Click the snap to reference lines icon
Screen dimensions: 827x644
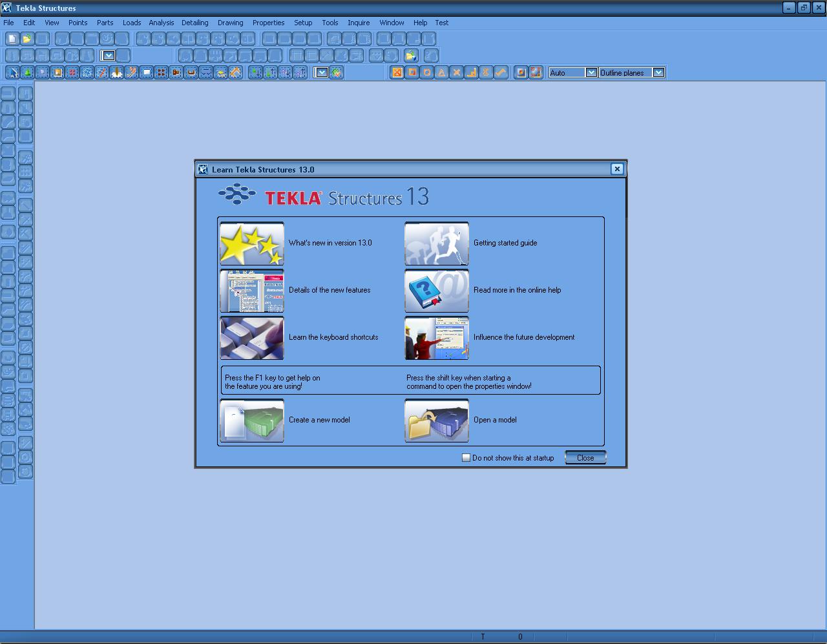tap(521, 72)
